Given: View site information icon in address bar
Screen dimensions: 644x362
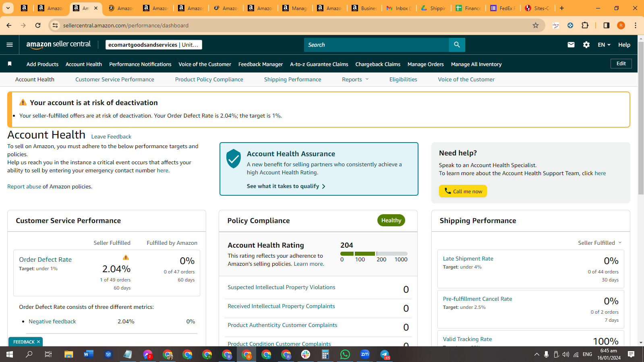Looking at the screenshot, I should [55, 25].
